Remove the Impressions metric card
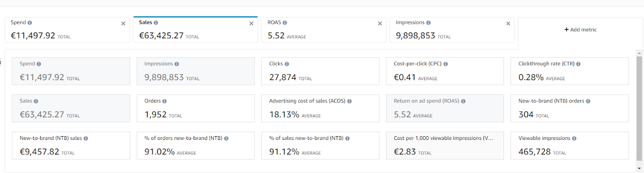 (508, 23)
